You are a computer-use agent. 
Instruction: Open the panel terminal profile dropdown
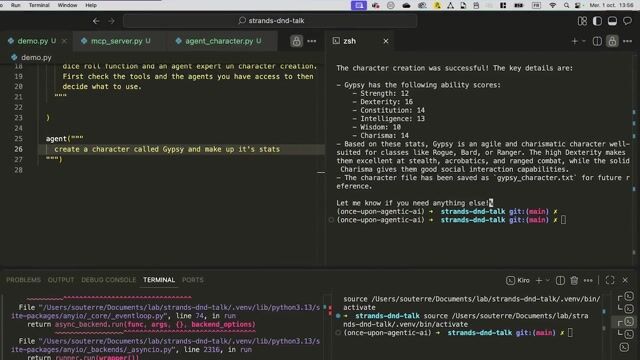coord(548,280)
